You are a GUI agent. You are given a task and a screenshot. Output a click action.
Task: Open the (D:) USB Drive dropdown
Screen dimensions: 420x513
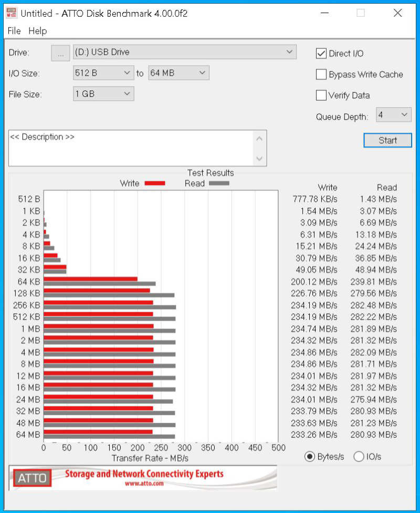(185, 52)
